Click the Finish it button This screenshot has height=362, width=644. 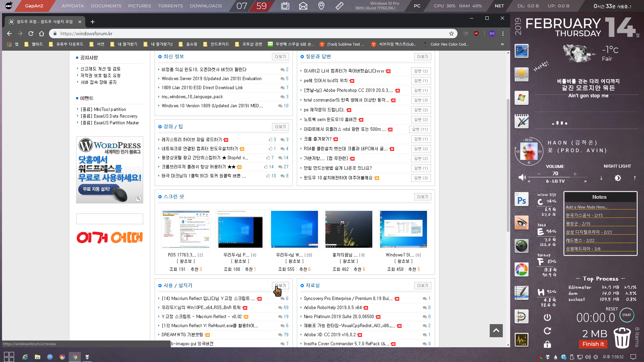(x=593, y=344)
